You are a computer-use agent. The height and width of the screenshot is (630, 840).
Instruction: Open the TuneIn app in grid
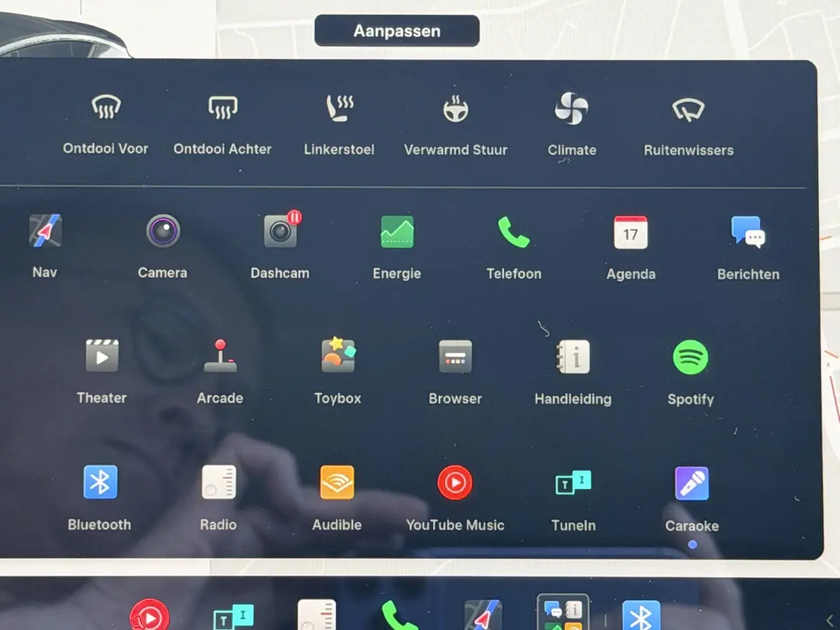574,483
